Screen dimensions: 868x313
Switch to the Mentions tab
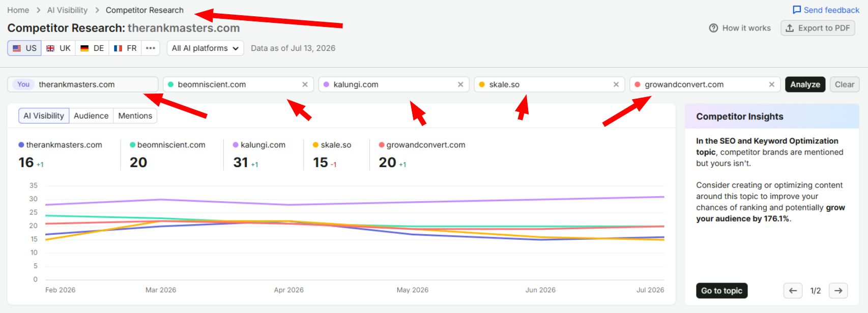click(x=135, y=116)
